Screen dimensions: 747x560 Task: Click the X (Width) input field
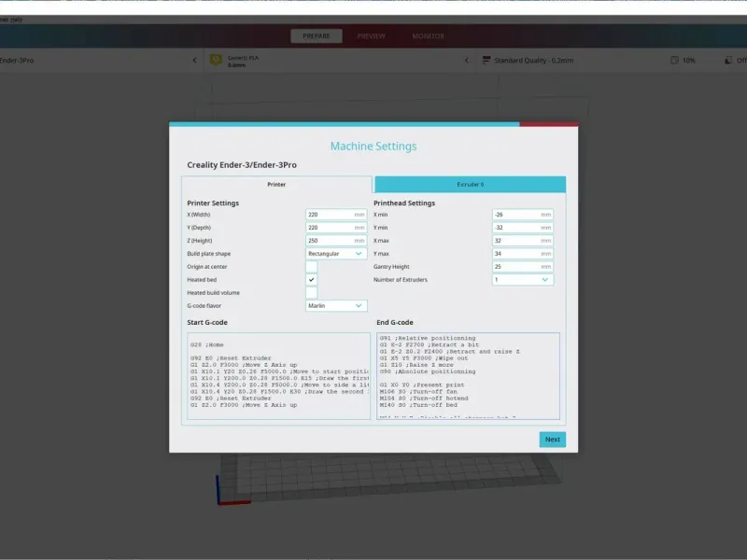[x=336, y=215]
